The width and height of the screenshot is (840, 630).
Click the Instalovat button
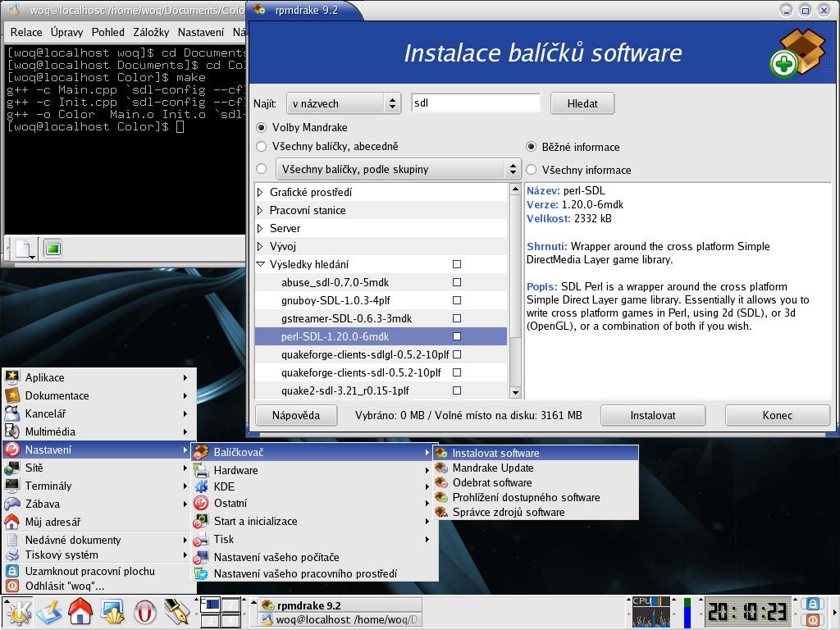[x=652, y=415]
